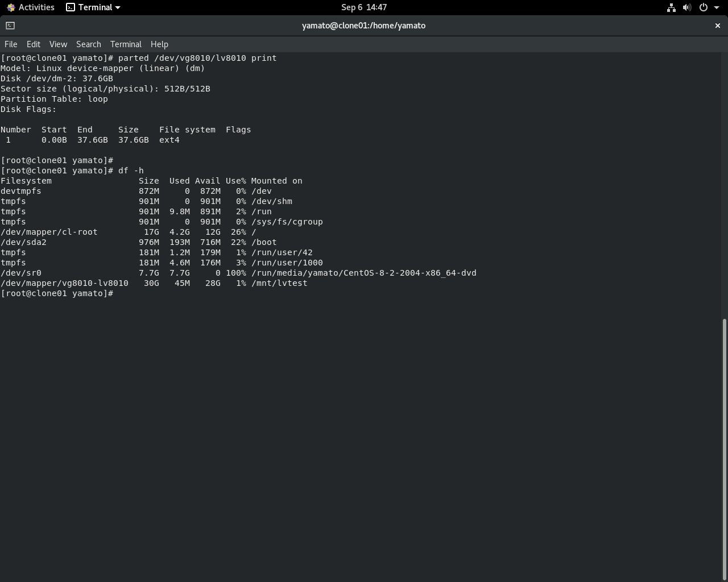Screen dimensions: 728x582
Task: Click '/dev/sda2' filesystem name
Action: coord(23,242)
